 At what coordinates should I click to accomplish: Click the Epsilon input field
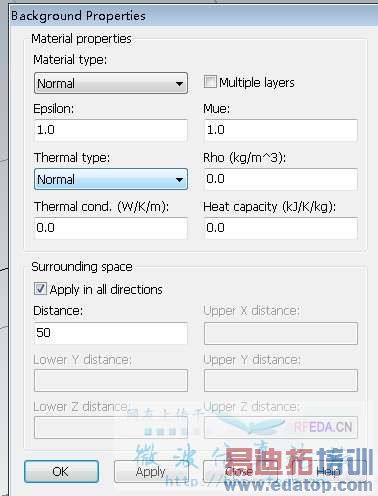[x=111, y=130]
